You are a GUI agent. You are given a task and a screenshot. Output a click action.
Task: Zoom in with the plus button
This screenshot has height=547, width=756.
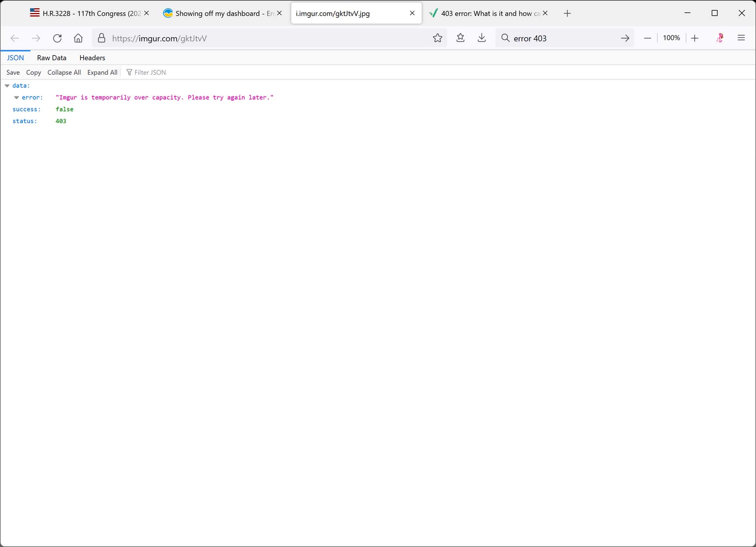tap(695, 38)
